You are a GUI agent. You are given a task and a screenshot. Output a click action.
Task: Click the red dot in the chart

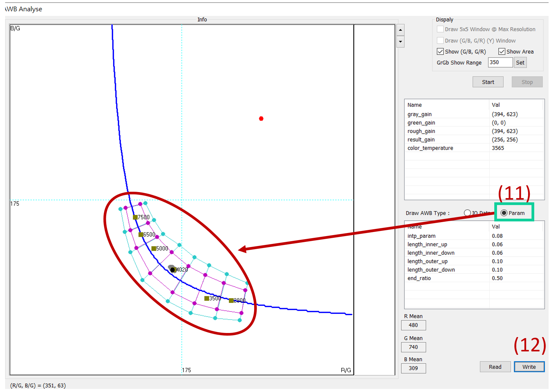(x=261, y=119)
